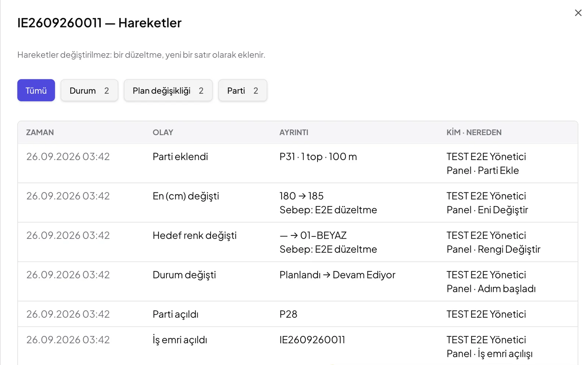Viewport: 588px width, 365px height.
Task: Click 'Planlandı → Devam Ediyor' detail
Action: click(337, 275)
